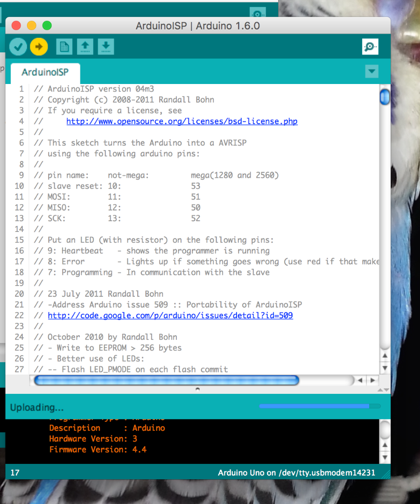Open the Serial Monitor icon
This screenshot has height=504, width=420.
(x=370, y=46)
